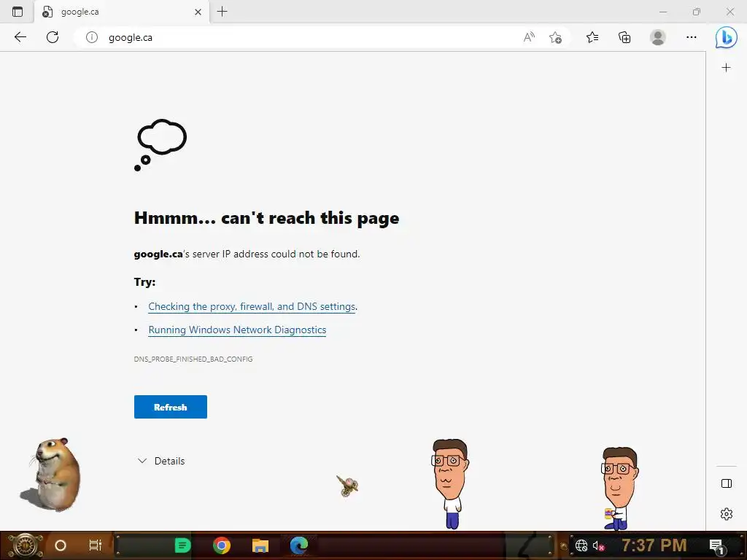Expand the Details section
The image size is (747, 560).
161,461
